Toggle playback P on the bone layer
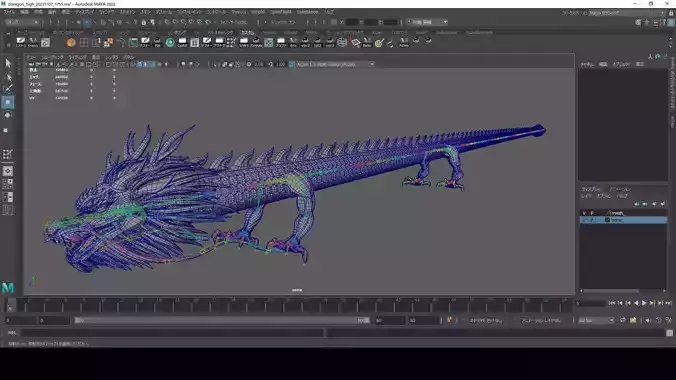Viewport: 676px width, 380px height. pos(592,220)
